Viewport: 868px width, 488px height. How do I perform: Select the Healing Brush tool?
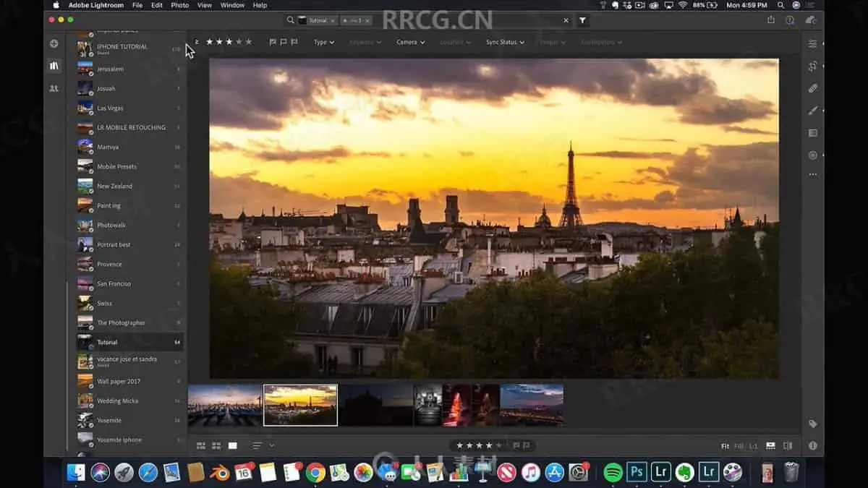point(812,88)
